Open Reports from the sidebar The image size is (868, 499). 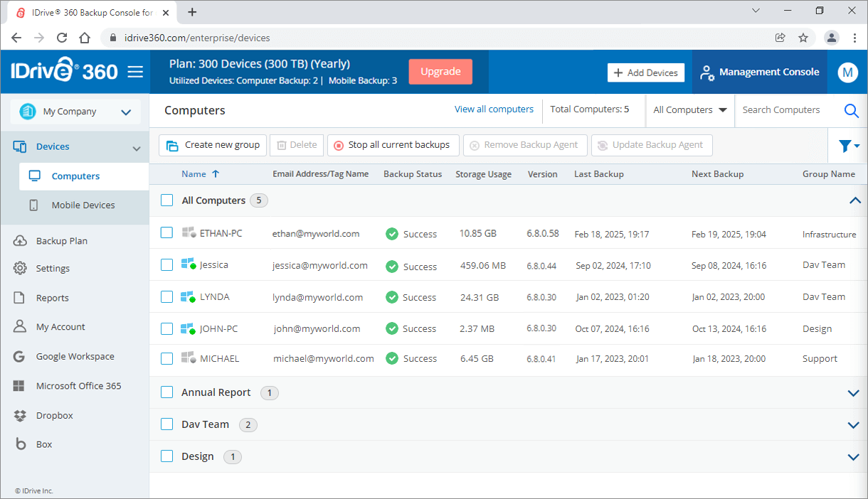52,298
